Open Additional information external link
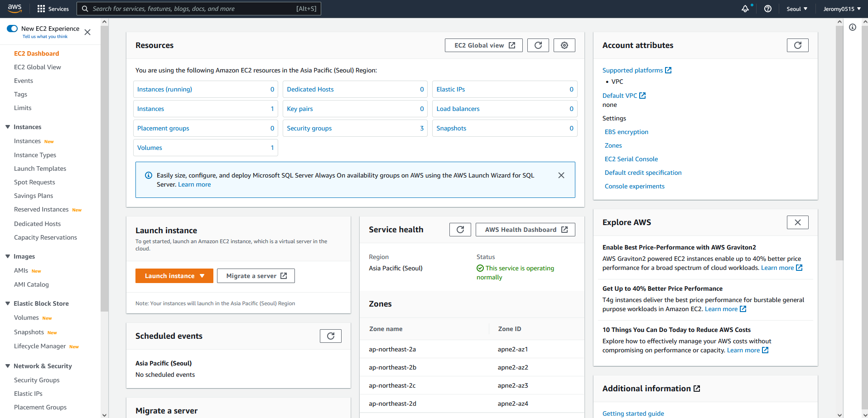Image resolution: width=868 pixels, height=418 pixels. (x=651, y=389)
